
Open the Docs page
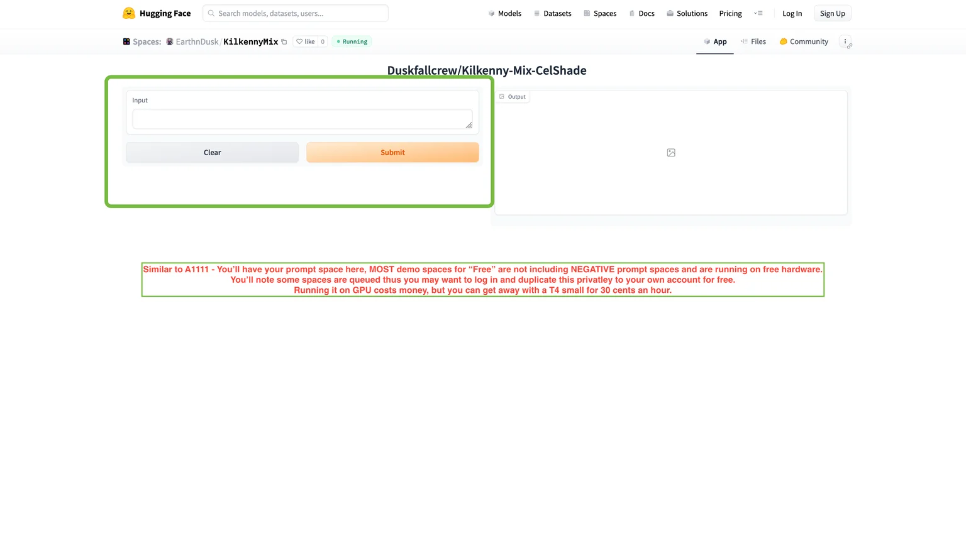point(641,13)
